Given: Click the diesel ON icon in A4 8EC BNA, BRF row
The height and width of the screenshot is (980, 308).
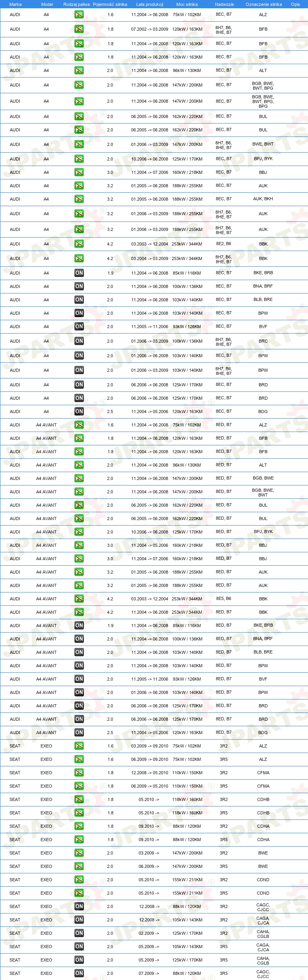Looking at the screenshot, I should [x=79, y=286].
